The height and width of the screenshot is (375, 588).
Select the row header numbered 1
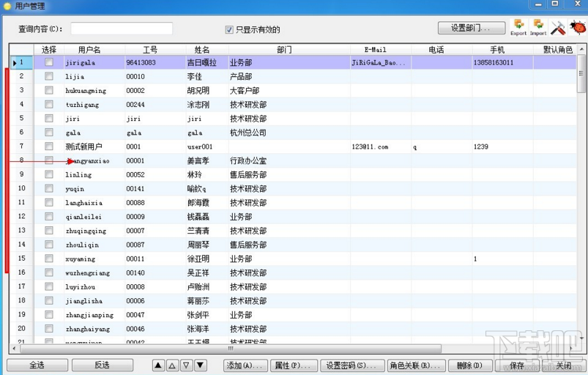pos(21,62)
